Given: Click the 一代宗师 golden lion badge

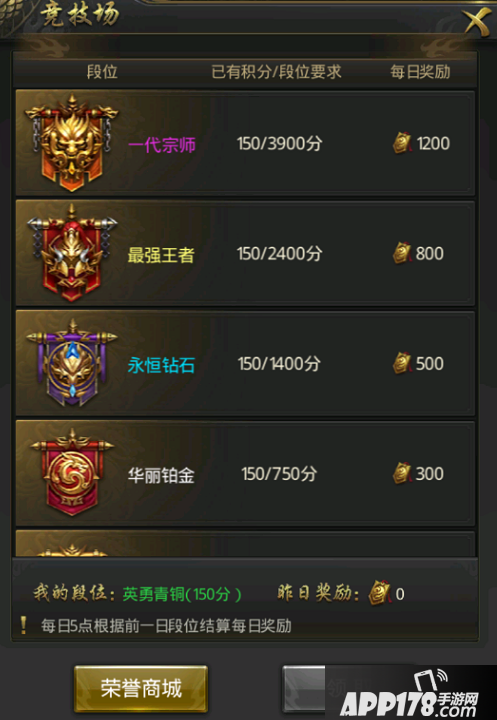Looking at the screenshot, I should pos(72,143).
